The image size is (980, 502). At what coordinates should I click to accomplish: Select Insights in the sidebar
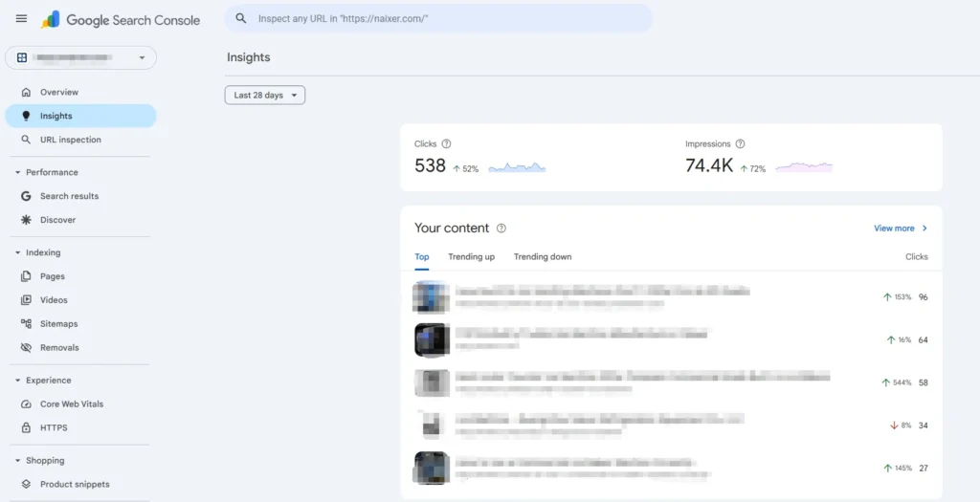pos(80,116)
